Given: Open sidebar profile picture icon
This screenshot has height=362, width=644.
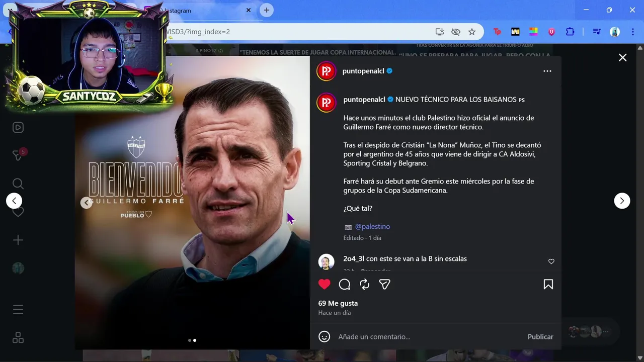Looking at the screenshot, I should coord(18,268).
